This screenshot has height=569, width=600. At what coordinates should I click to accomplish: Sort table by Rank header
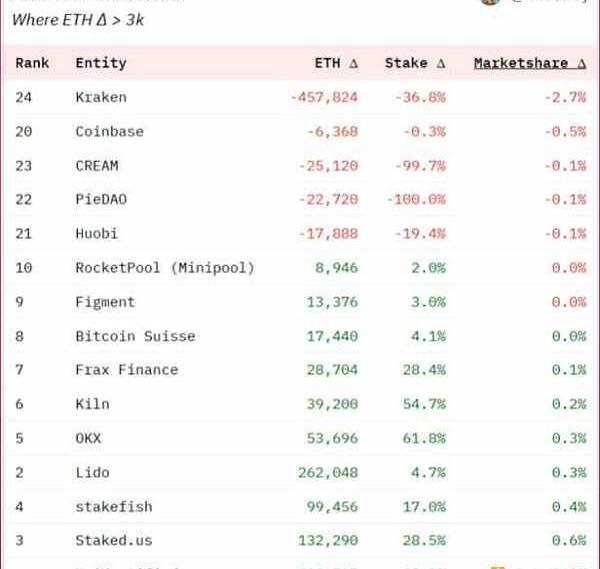[x=32, y=63]
